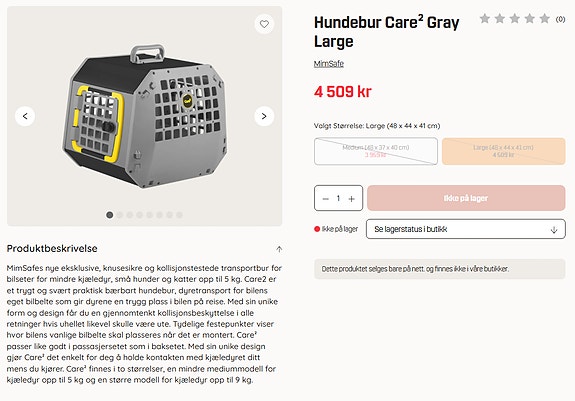
Task: Open Se lagerstatus i butikk dropdown
Action: (x=466, y=229)
